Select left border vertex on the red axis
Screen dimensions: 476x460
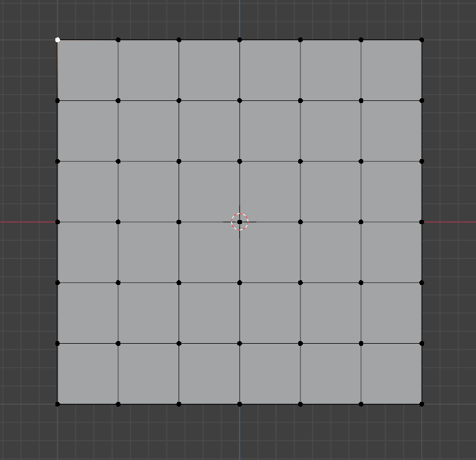click(57, 222)
